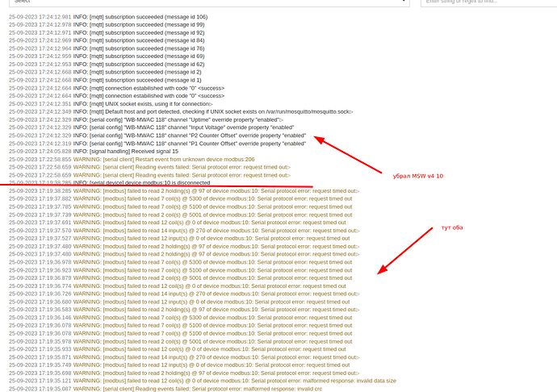Select the 17:19:35.749 read 12 input(s) warning

(x=179, y=365)
